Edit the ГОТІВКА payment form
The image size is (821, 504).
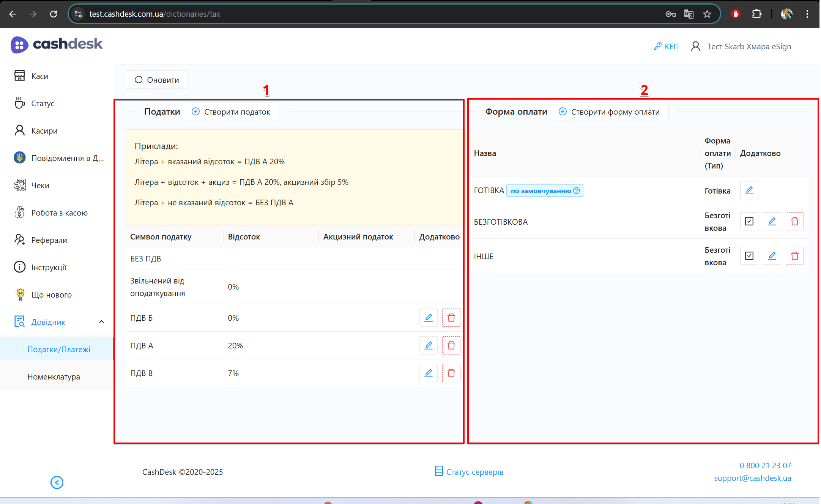(x=749, y=190)
